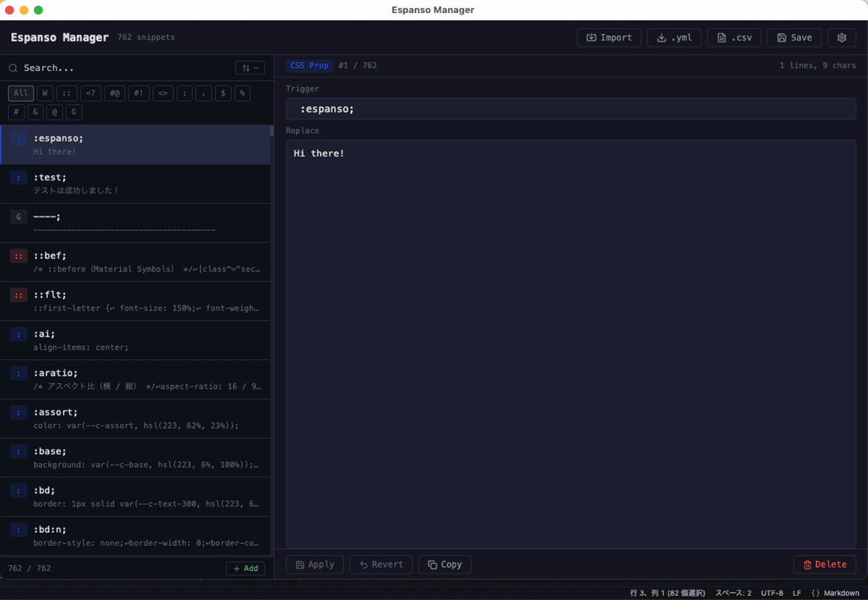The height and width of the screenshot is (600, 868).
Task: Select the :bd:n; snippet row
Action: click(135, 536)
